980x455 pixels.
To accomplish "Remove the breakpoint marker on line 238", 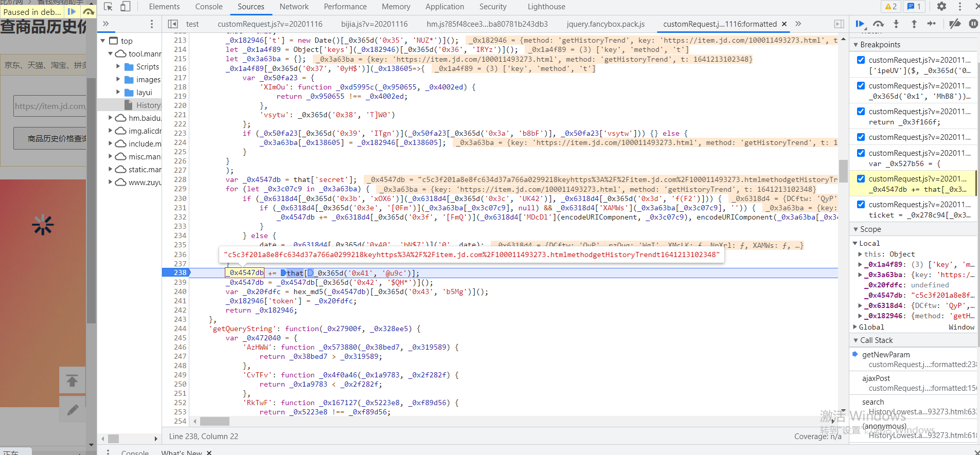I will 176,273.
